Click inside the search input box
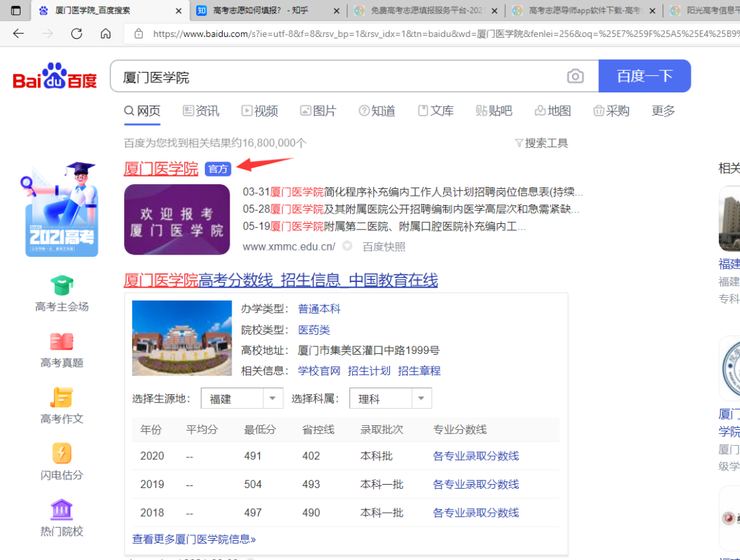740x560 pixels. [x=308, y=75]
